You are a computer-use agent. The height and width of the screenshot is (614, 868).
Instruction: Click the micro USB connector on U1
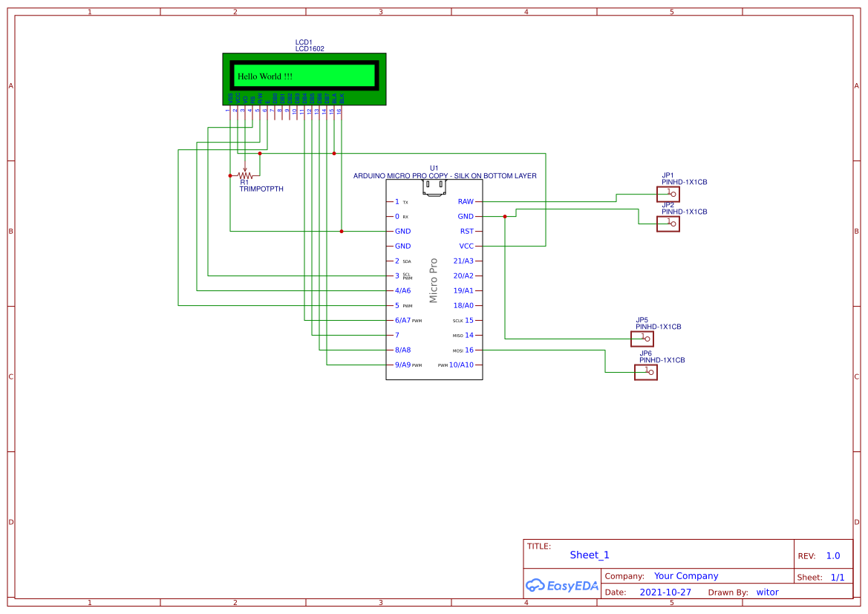coord(434,186)
